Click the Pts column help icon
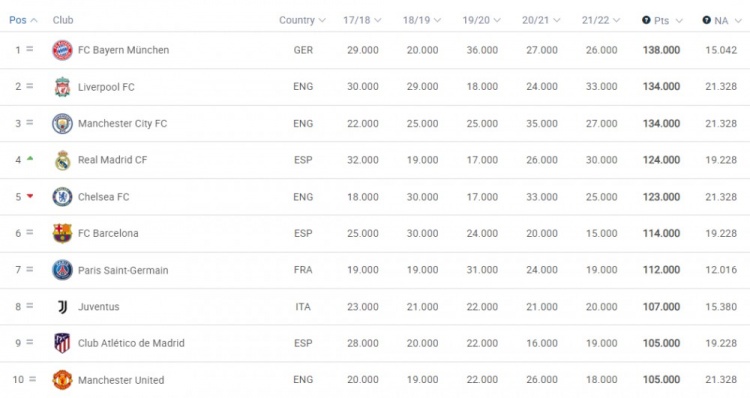 [x=646, y=20]
